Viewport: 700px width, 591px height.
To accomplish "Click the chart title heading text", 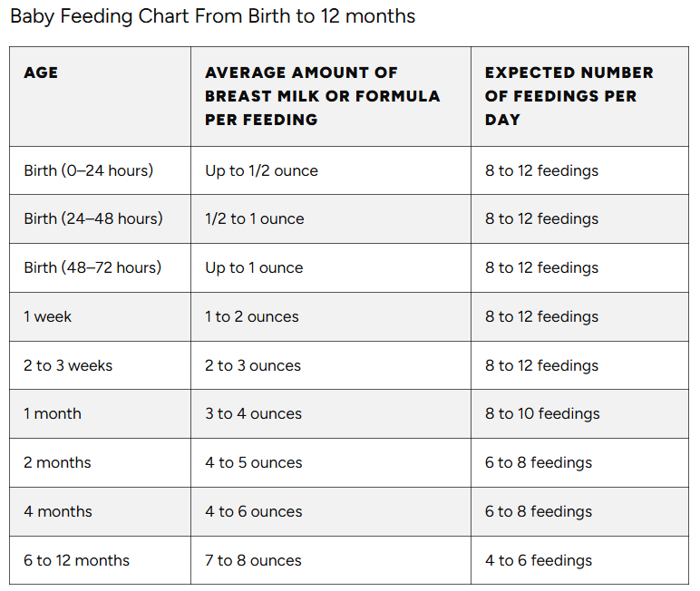I will click(212, 16).
